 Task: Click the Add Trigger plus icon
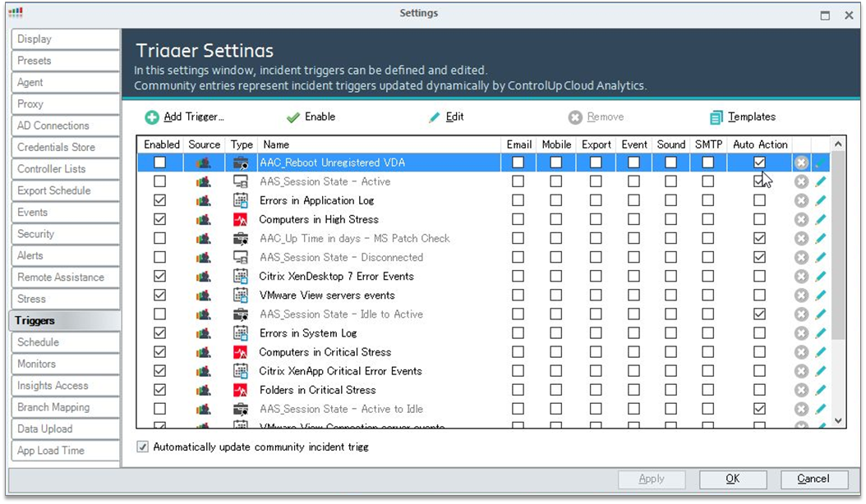click(x=152, y=117)
